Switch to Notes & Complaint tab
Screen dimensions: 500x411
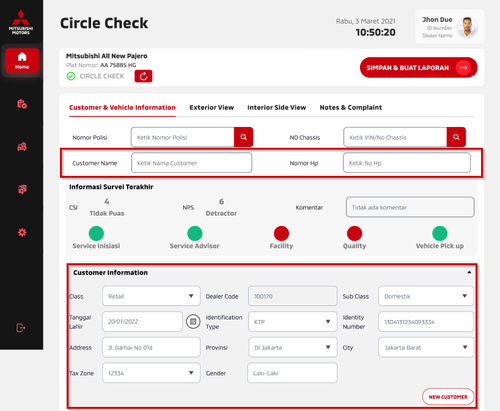(351, 107)
